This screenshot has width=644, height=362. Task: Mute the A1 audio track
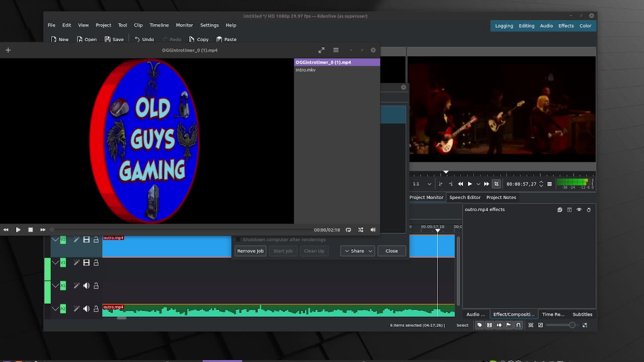pos(86,286)
